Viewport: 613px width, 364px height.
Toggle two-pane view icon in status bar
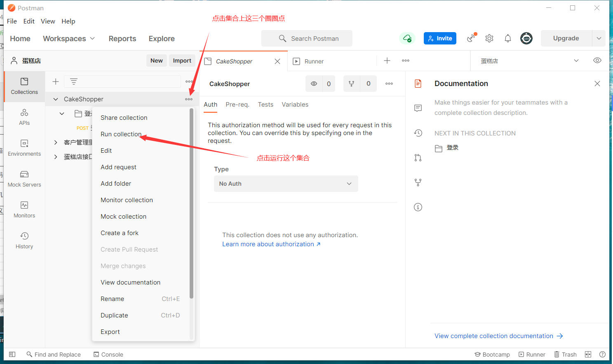[x=588, y=355]
